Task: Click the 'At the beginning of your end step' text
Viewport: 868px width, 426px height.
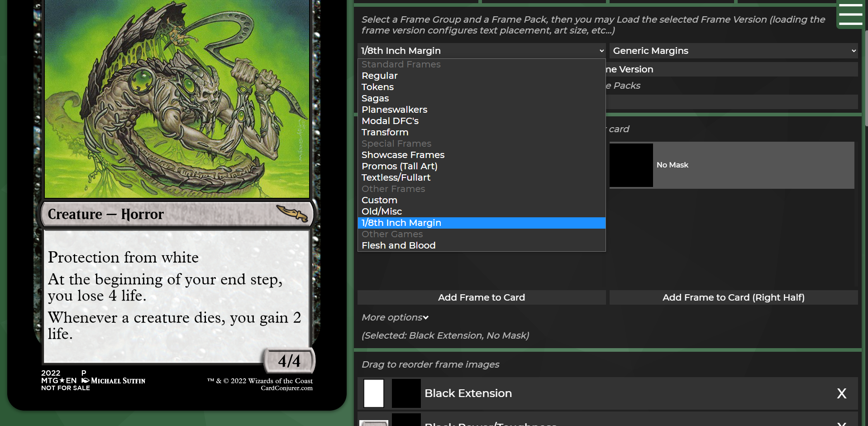Action: pyautogui.click(x=165, y=287)
